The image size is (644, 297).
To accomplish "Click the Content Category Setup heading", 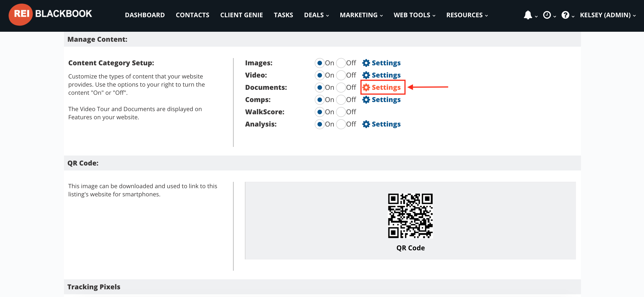I will [111, 63].
